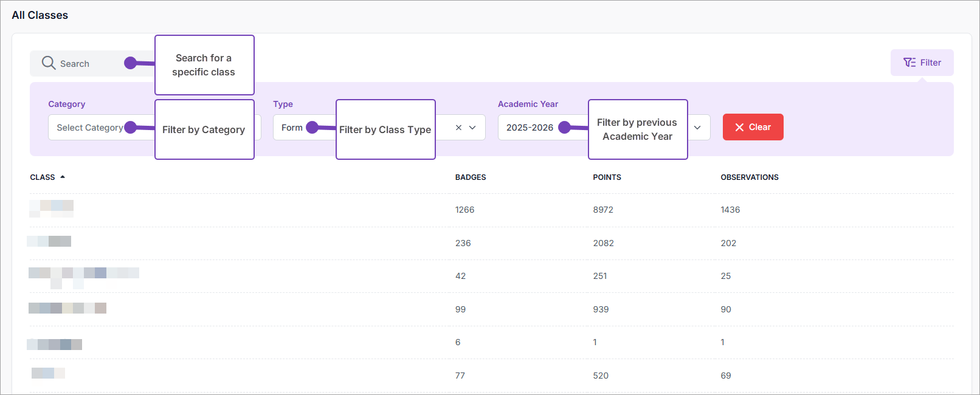
Task: Click the "Filter by Class Type" callout box
Action: coord(385,129)
